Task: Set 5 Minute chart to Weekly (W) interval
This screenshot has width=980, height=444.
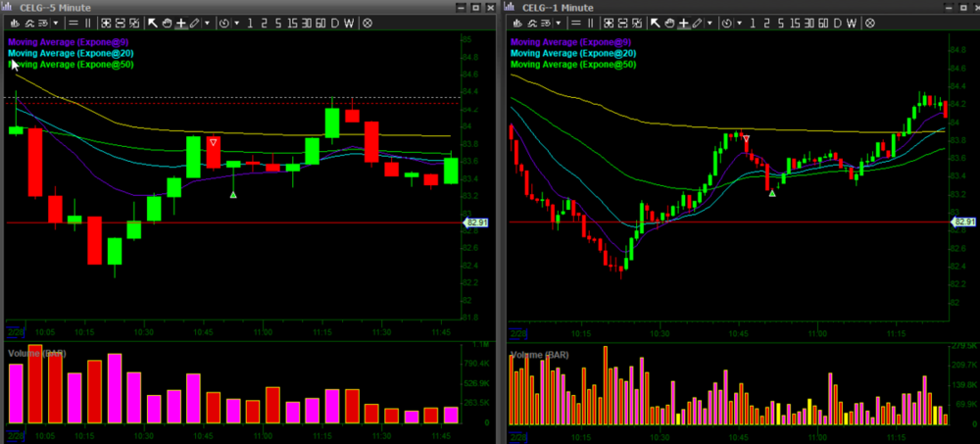Action: pyautogui.click(x=350, y=23)
